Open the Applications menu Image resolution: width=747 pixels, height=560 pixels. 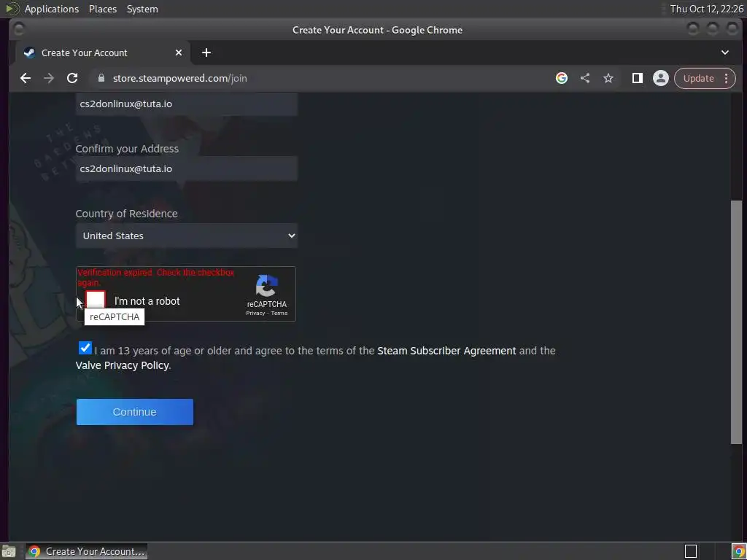[52, 9]
